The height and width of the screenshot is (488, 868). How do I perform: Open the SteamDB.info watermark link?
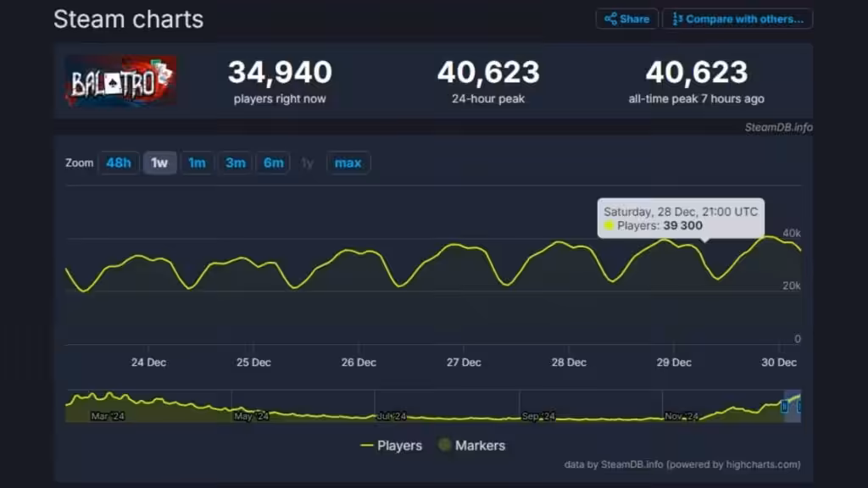778,127
